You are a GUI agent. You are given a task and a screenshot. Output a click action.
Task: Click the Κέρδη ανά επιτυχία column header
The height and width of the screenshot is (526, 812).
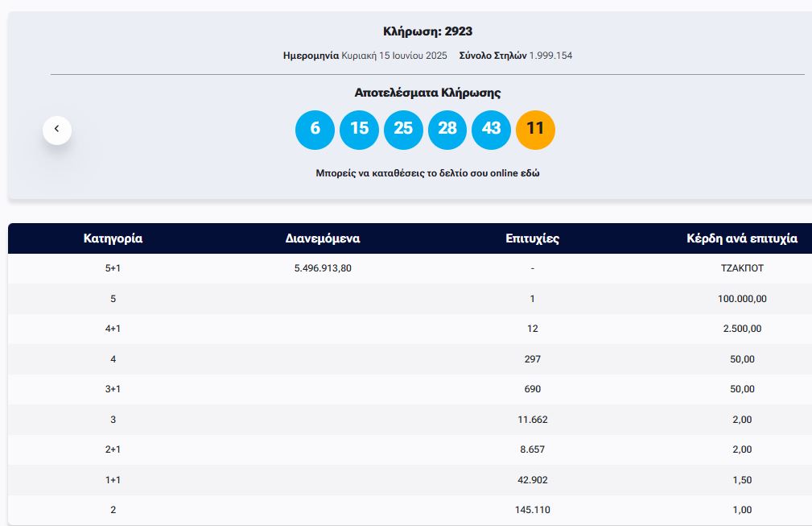click(x=742, y=238)
